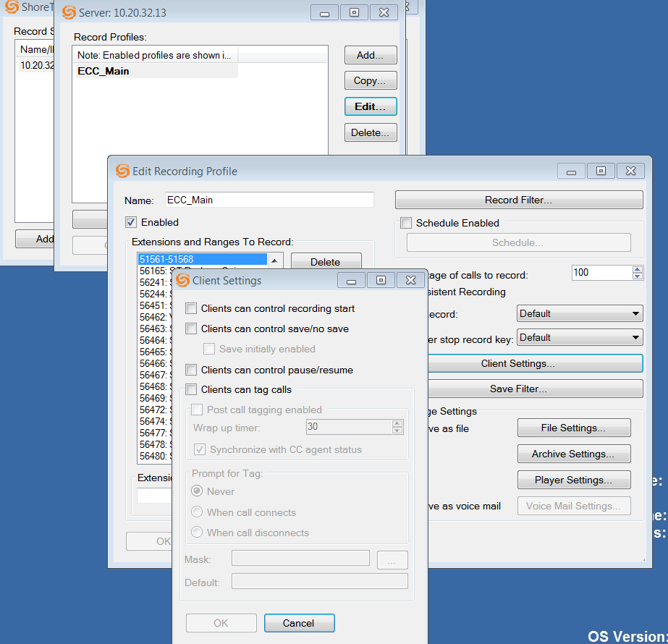Select extension 56451 in the list

(x=156, y=305)
